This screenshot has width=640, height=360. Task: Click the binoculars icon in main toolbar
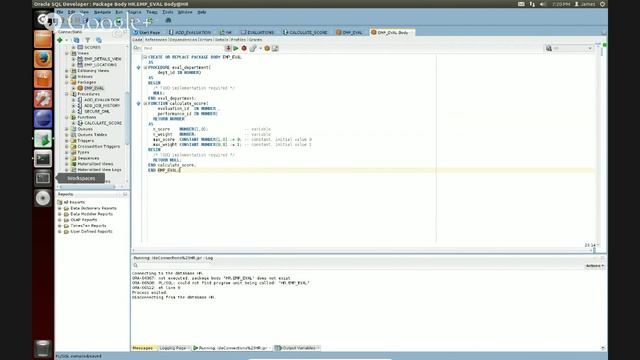(168, 20)
